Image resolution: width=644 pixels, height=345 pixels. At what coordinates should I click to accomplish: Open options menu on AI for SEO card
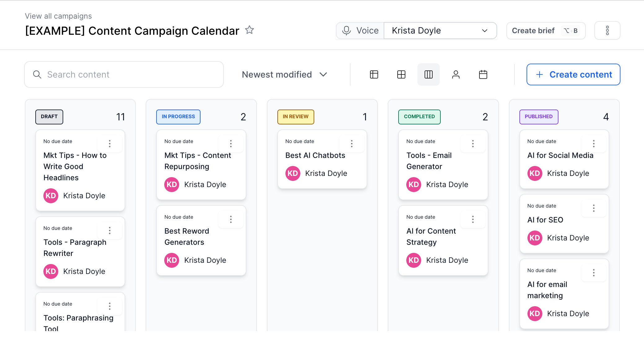pyautogui.click(x=593, y=208)
